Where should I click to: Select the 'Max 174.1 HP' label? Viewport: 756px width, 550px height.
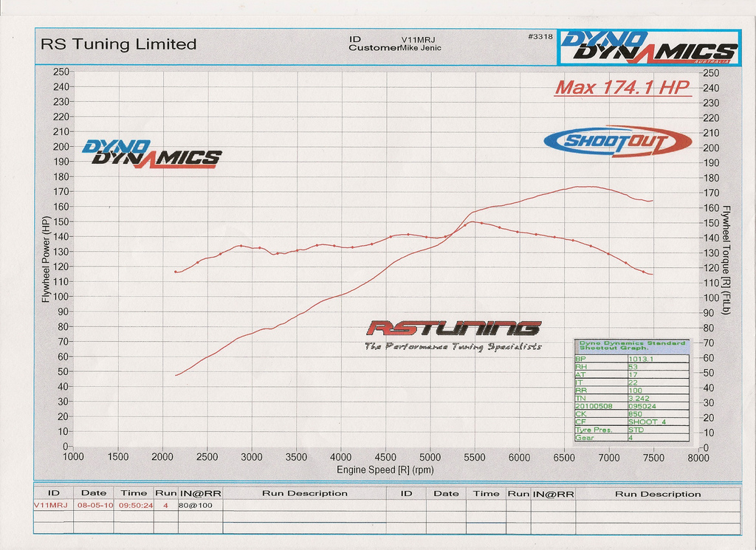pos(622,87)
